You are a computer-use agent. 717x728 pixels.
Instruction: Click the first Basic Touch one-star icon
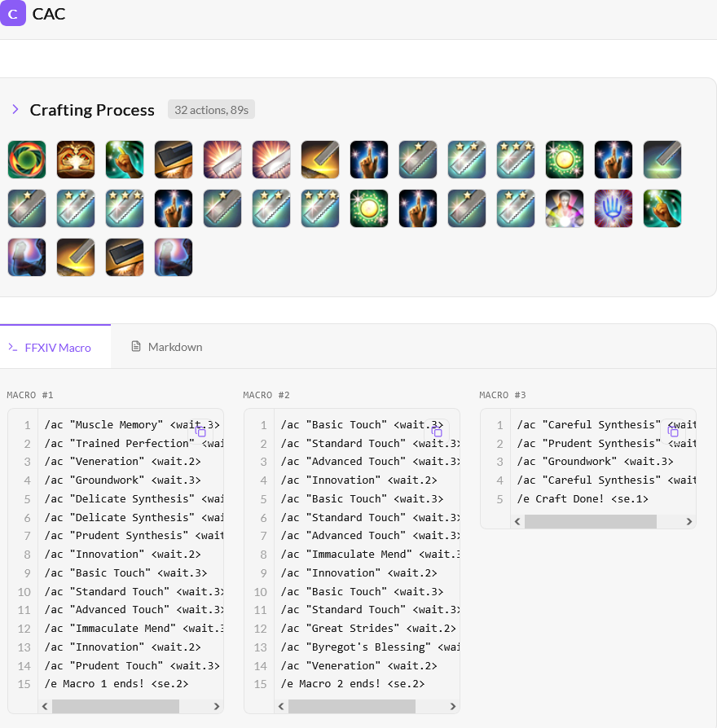tap(418, 160)
